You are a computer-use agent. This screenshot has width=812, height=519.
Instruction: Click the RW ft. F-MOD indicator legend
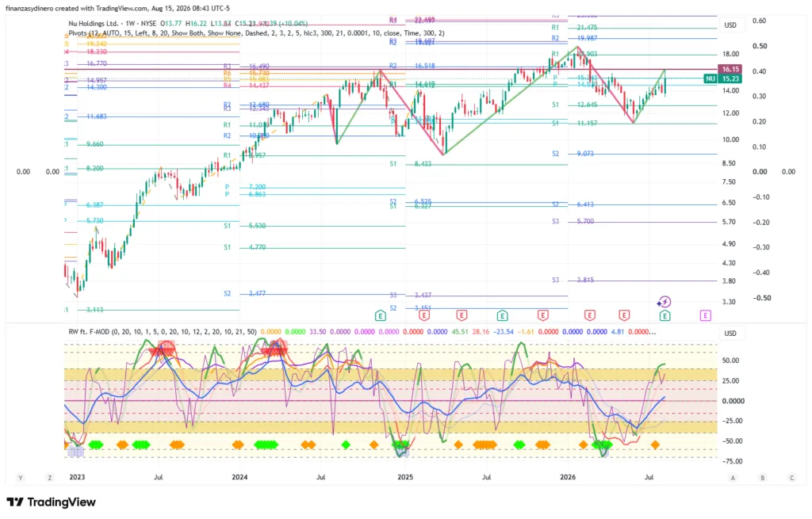(162, 332)
